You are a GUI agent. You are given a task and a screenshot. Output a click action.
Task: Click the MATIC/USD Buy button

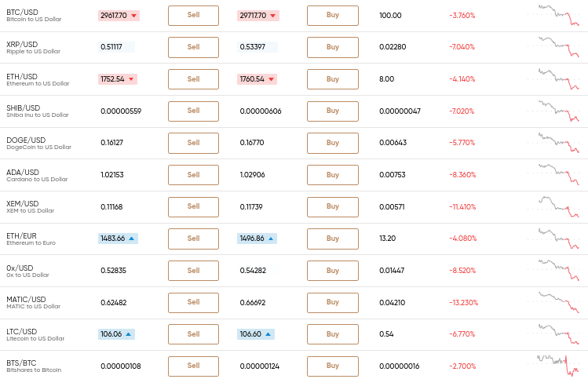click(x=333, y=303)
